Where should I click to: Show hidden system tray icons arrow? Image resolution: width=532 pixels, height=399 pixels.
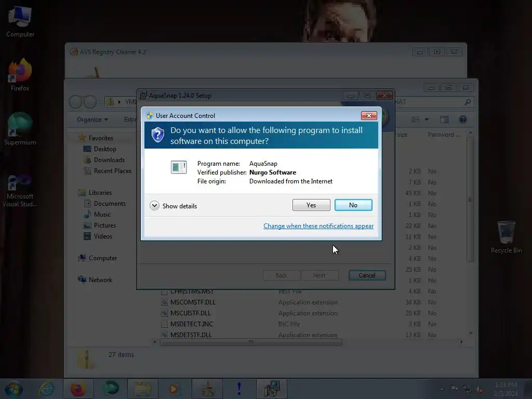[x=442, y=389]
